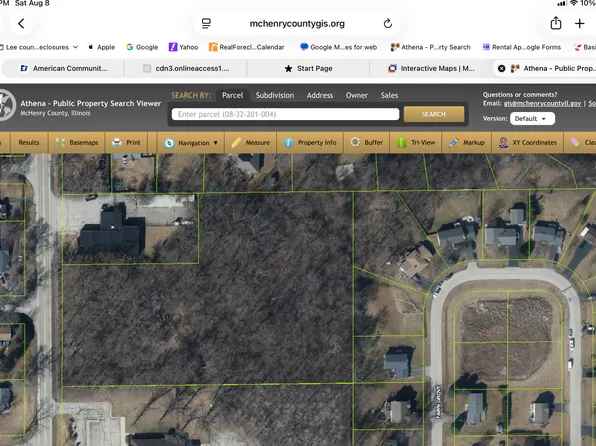
Task: Open the page reader menu icon
Action: (206, 24)
